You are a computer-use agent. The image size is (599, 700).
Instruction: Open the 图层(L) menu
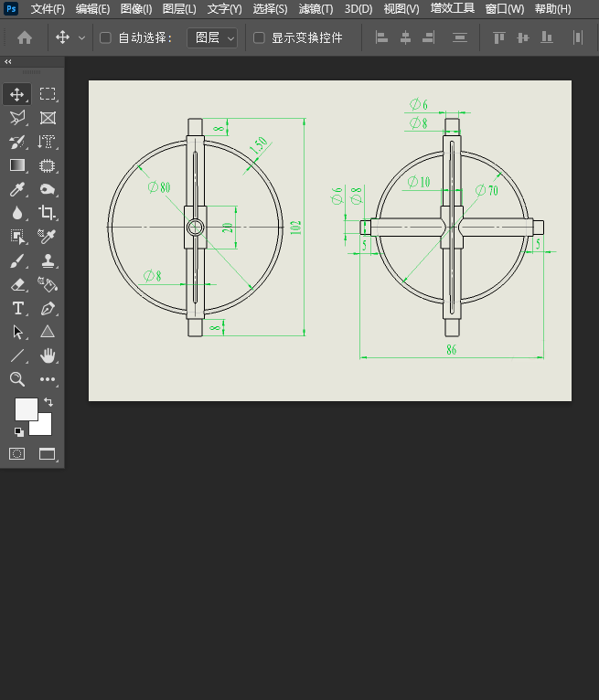point(179,9)
